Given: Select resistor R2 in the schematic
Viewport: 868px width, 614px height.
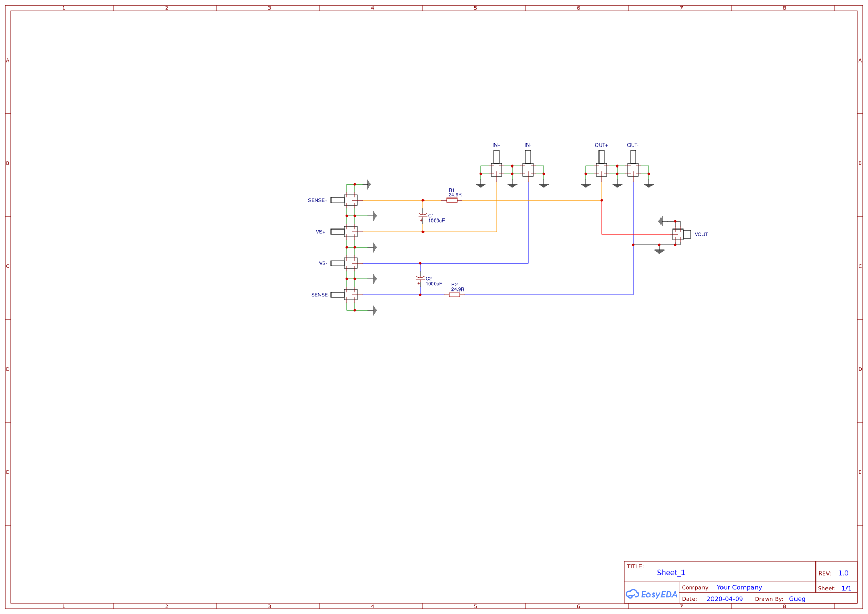Looking at the screenshot, I should [x=456, y=295].
